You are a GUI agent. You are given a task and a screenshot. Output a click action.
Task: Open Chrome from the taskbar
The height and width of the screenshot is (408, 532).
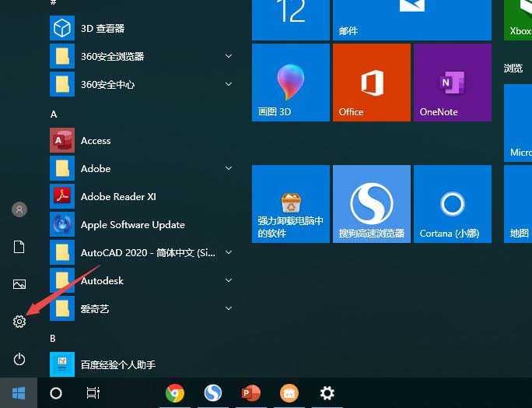tap(175, 393)
